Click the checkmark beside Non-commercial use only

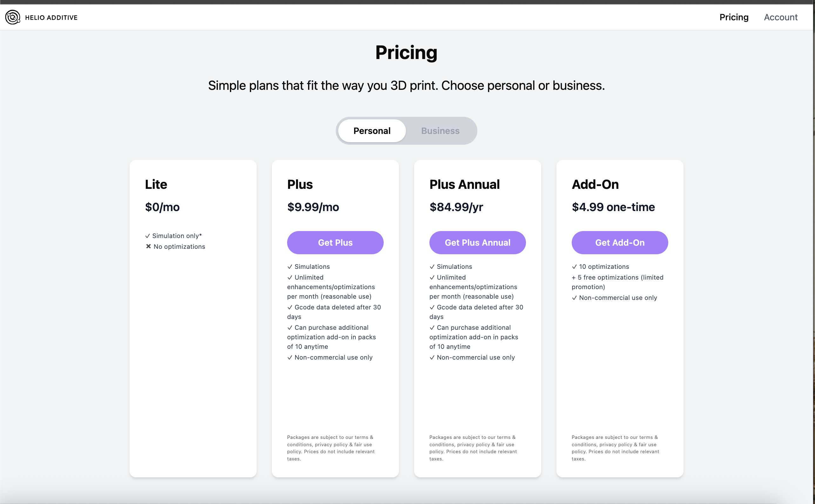[x=289, y=357]
